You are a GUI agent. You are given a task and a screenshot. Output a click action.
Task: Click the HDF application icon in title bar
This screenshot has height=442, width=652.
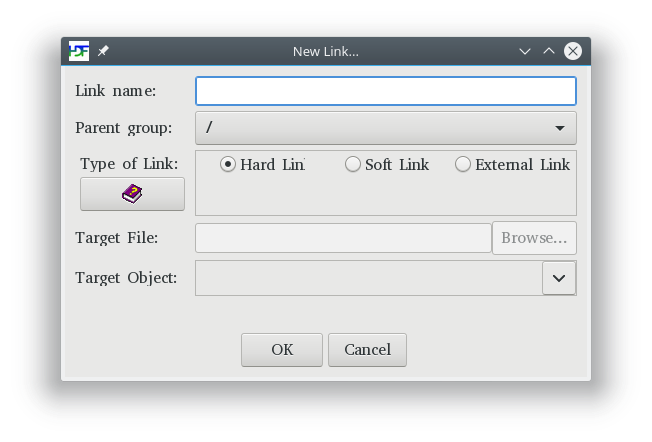[79, 51]
